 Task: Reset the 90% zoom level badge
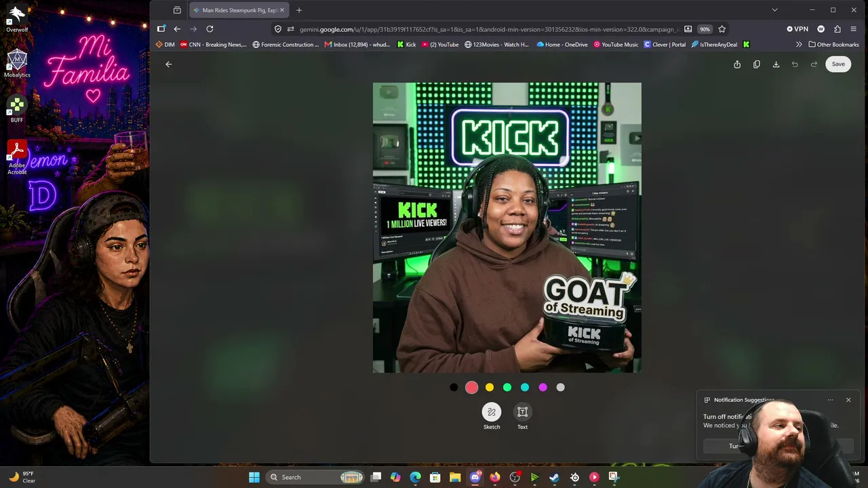click(x=705, y=29)
